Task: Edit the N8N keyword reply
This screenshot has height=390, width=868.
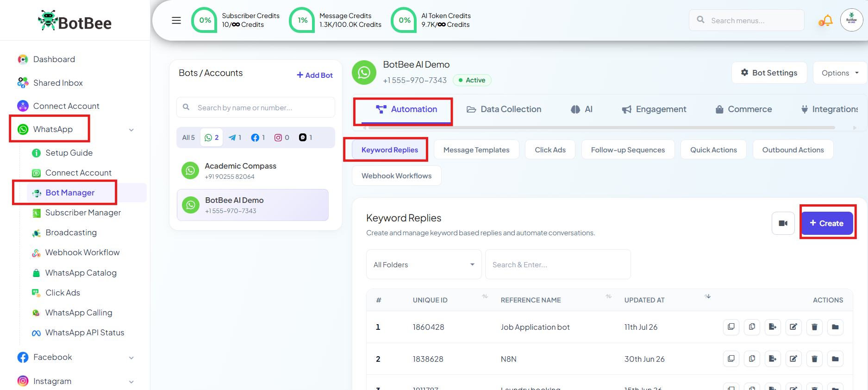Action: 793,359
